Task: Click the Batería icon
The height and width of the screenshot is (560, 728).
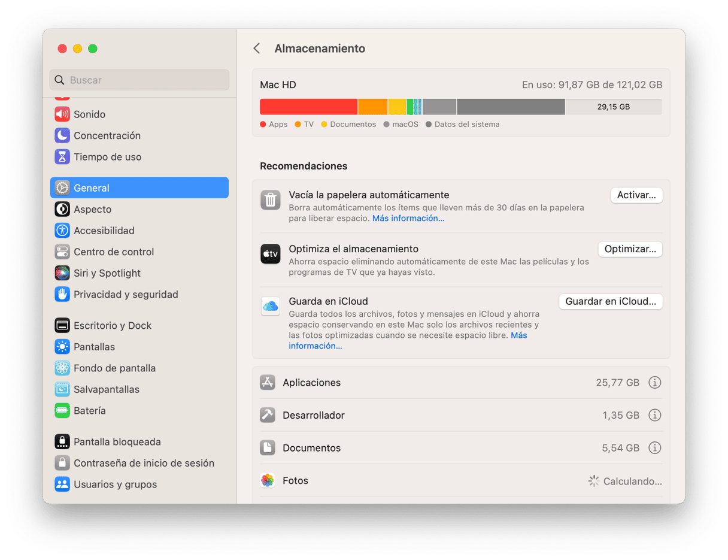Action: point(62,411)
